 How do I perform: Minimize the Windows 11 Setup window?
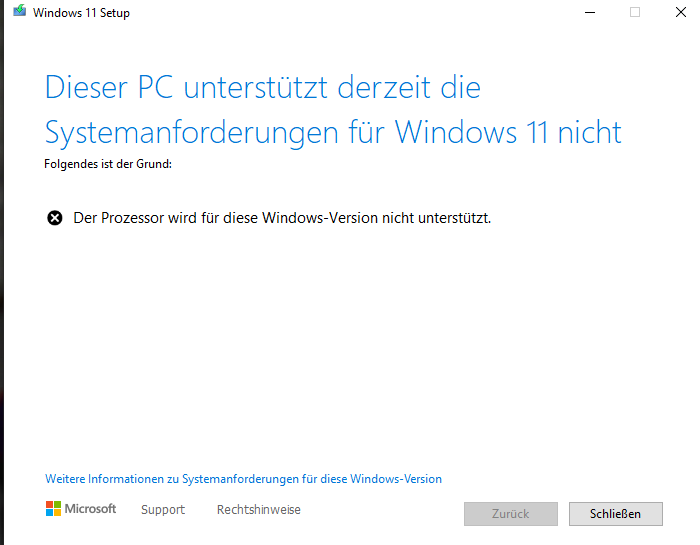pos(588,13)
